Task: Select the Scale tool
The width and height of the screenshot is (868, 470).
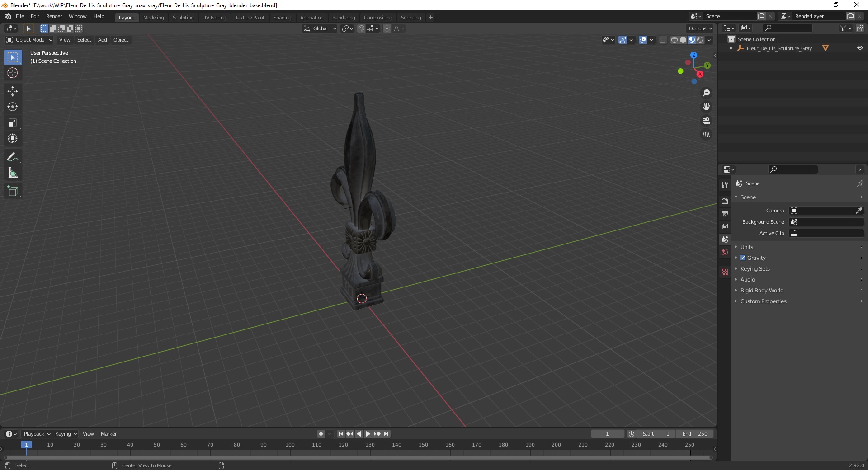Action: [13, 123]
